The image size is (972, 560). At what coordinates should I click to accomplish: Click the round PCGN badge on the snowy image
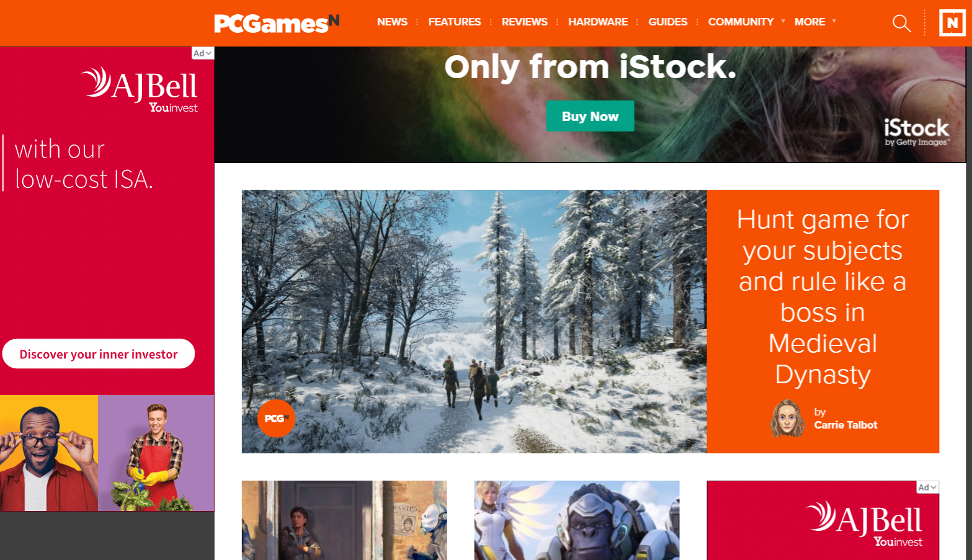point(276,419)
